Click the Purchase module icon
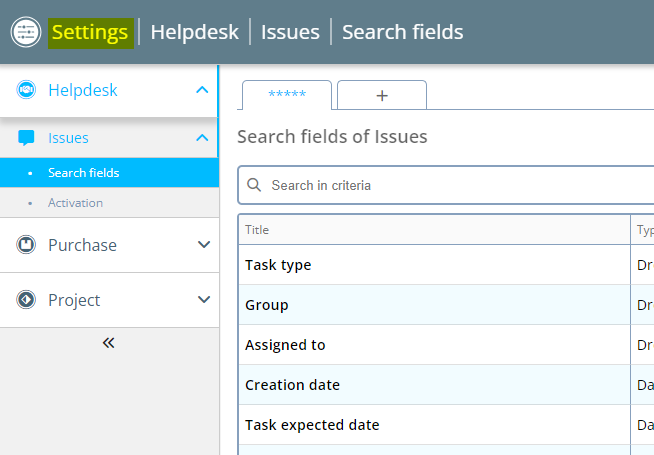The image size is (654, 455). pos(27,245)
